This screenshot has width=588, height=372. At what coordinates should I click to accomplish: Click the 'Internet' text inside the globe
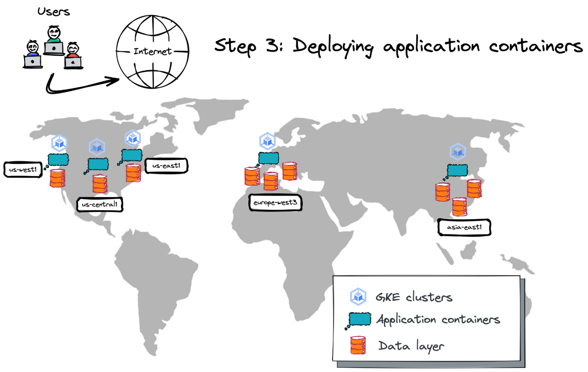point(153,51)
